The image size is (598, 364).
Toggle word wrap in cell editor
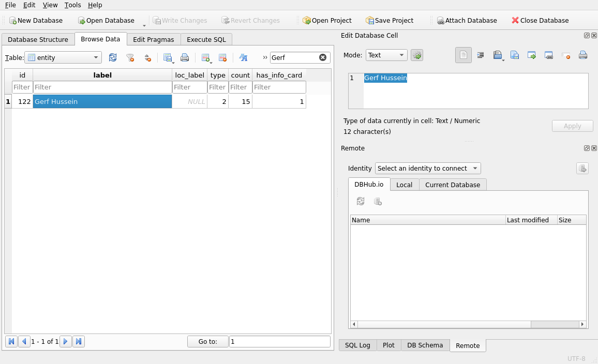pyautogui.click(x=464, y=55)
